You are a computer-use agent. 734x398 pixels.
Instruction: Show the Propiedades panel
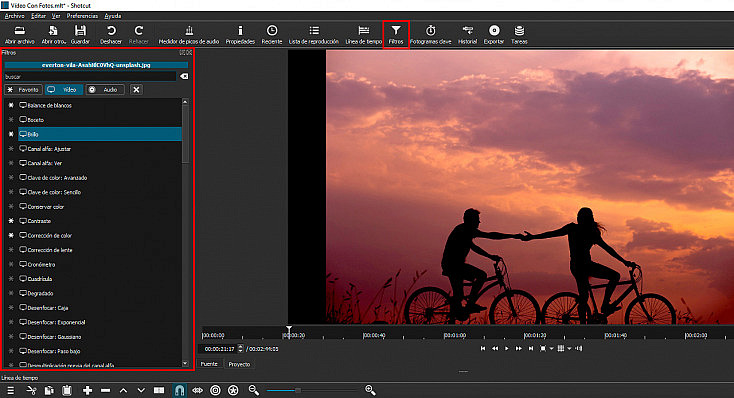(x=240, y=35)
